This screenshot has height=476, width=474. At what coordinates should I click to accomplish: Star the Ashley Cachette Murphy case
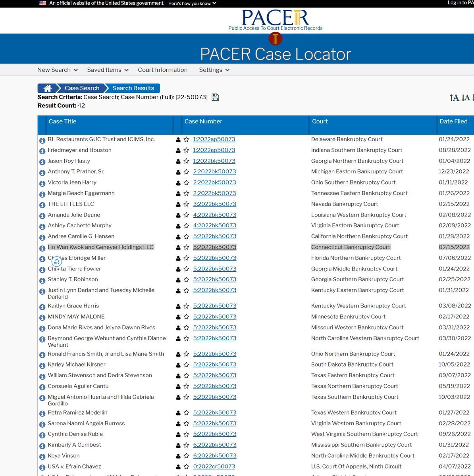[x=186, y=226]
